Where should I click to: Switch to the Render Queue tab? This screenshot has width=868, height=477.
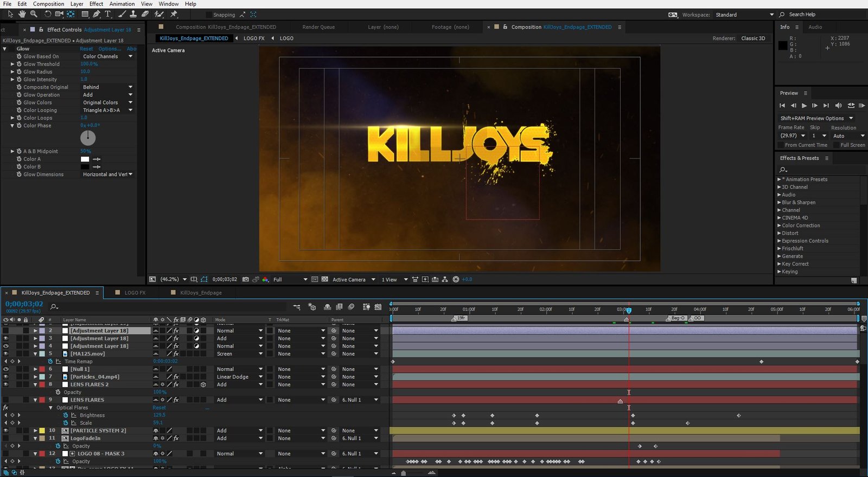pos(318,27)
